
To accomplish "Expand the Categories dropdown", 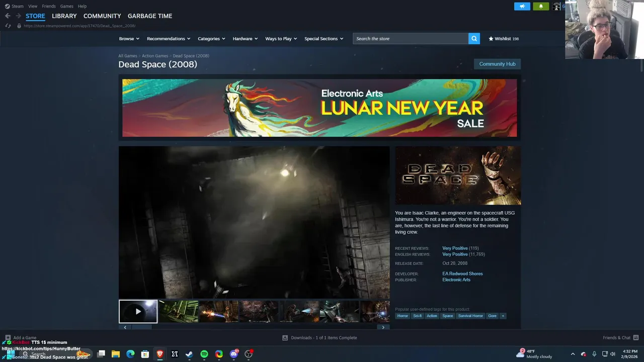I will (x=211, y=39).
